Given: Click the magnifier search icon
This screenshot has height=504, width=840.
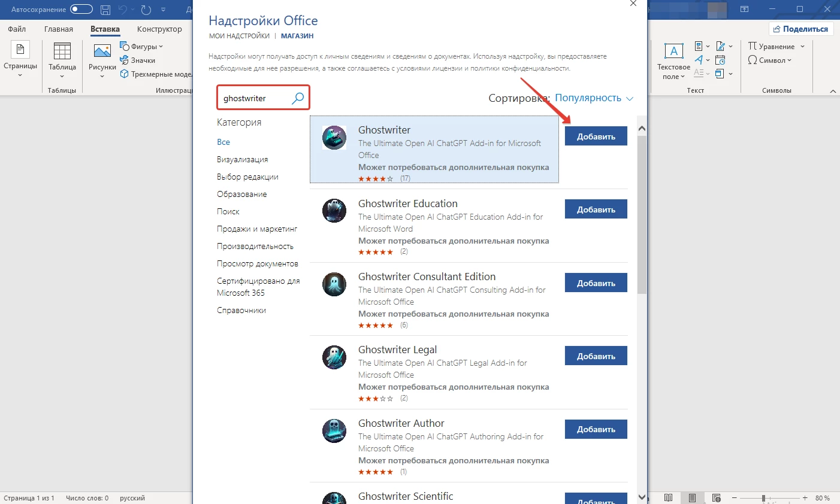Looking at the screenshot, I should pos(298,98).
